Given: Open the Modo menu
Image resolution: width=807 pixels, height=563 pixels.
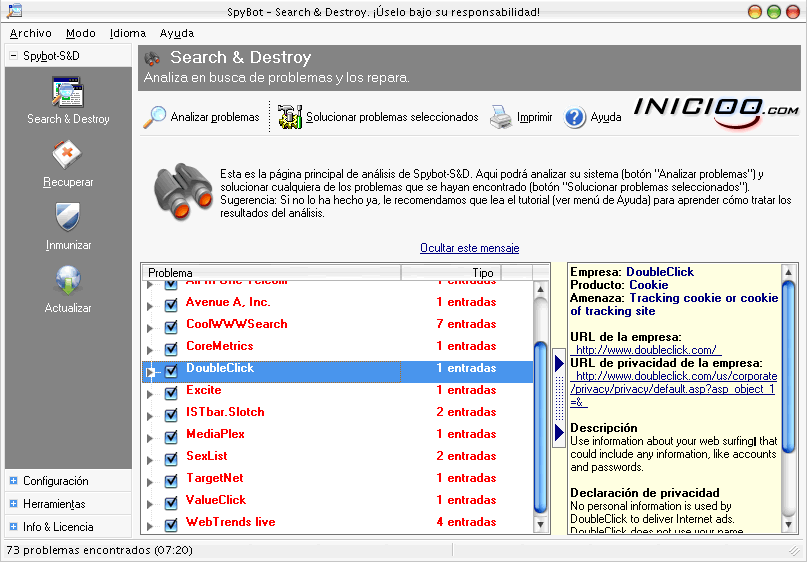Looking at the screenshot, I should pos(81,33).
